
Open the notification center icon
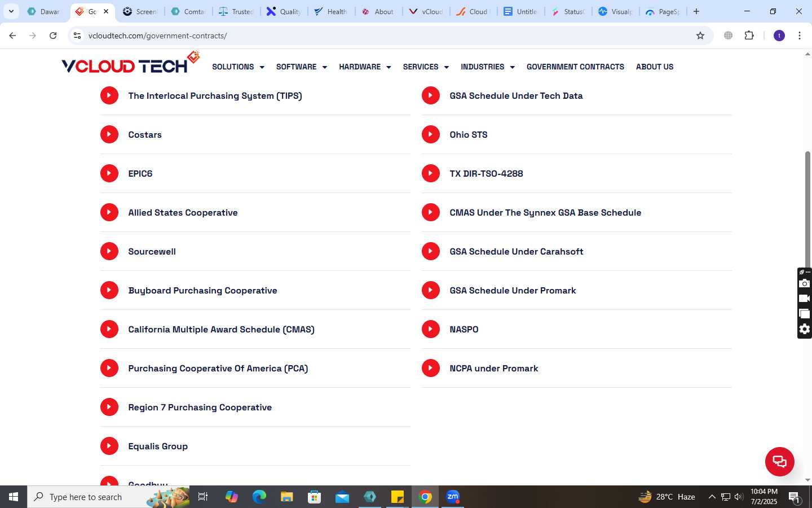(795, 497)
